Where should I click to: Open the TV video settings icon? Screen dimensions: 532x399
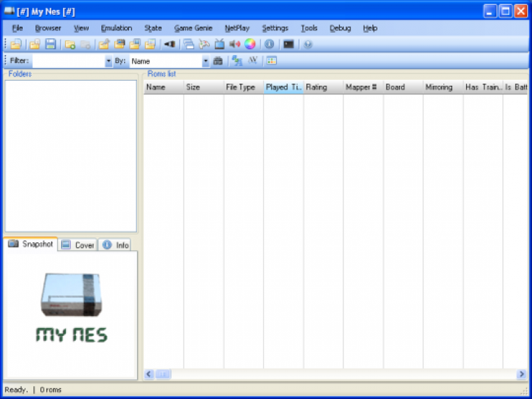tap(219, 44)
